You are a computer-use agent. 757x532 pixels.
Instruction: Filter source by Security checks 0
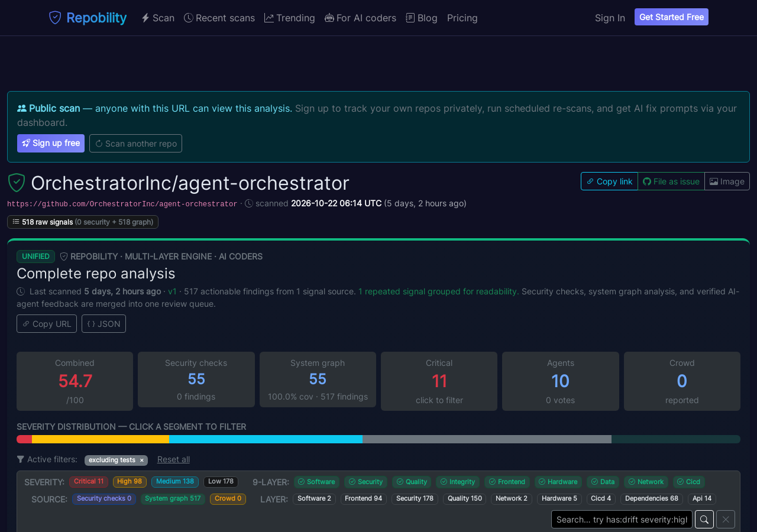point(104,499)
